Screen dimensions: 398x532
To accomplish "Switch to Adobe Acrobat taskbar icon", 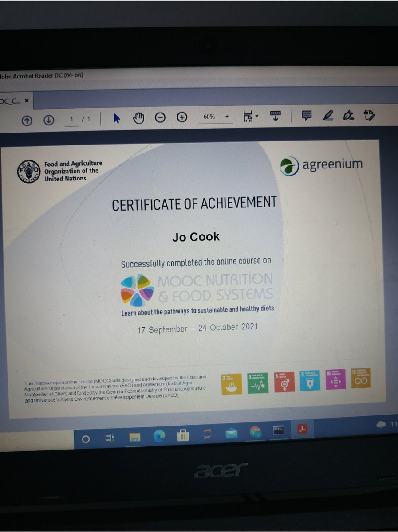I will pos(303,429).
